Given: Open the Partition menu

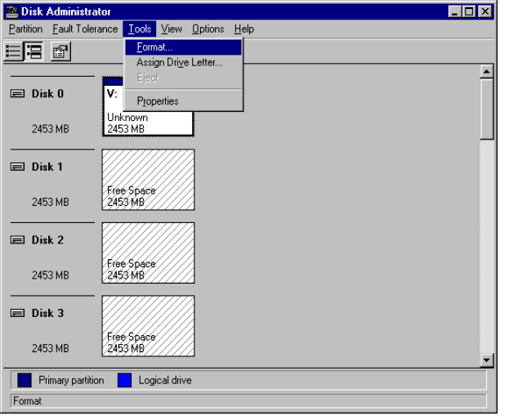Looking at the screenshot, I should (x=25, y=29).
